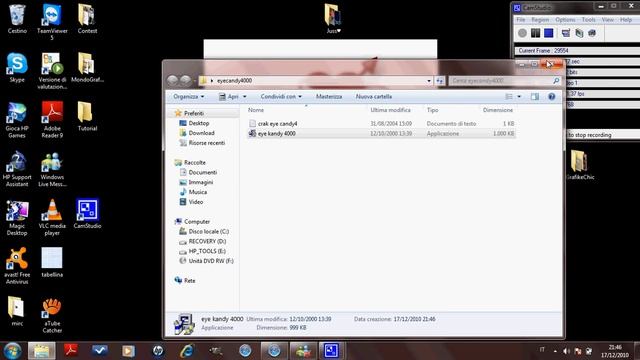Open the Cestino recycle bin icon

(x=17, y=19)
